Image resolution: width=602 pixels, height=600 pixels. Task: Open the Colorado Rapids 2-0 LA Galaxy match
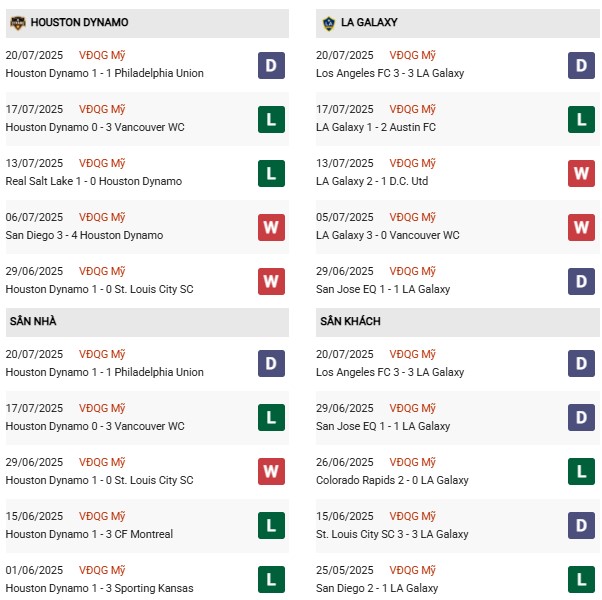(392, 481)
